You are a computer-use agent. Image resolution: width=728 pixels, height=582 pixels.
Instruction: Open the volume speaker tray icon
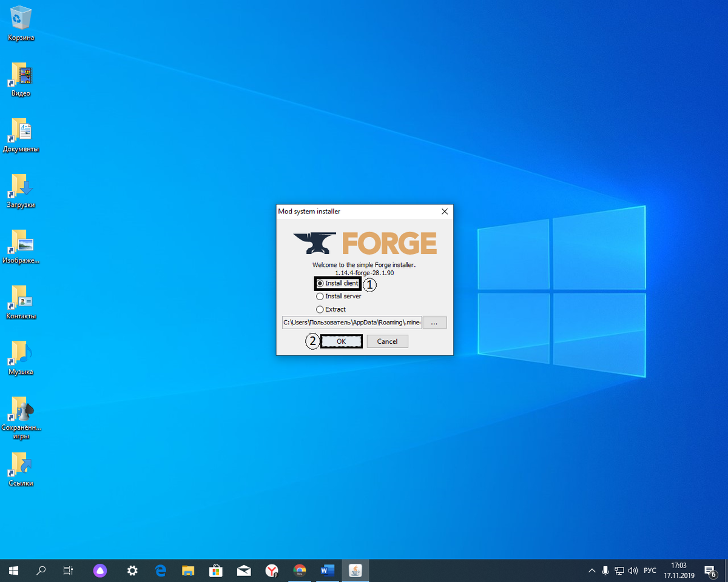633,570
